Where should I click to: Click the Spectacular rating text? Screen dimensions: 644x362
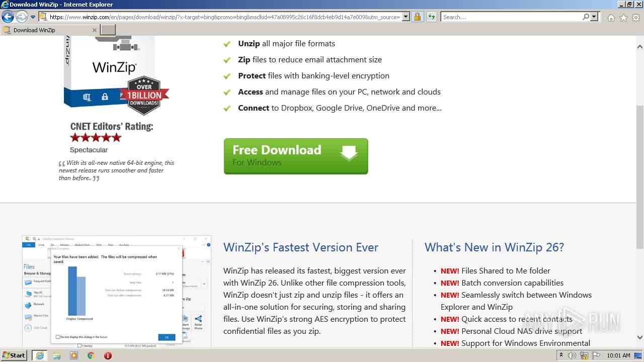tap(89, 150)
